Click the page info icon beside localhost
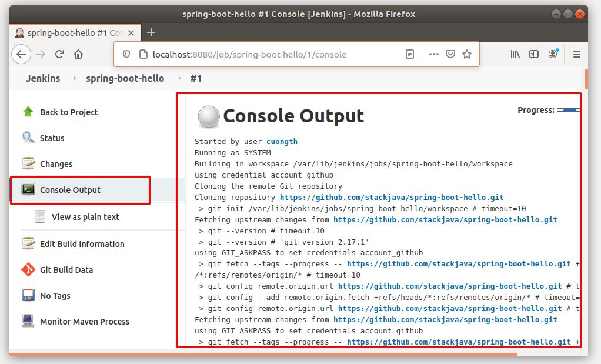 point(143,55)
